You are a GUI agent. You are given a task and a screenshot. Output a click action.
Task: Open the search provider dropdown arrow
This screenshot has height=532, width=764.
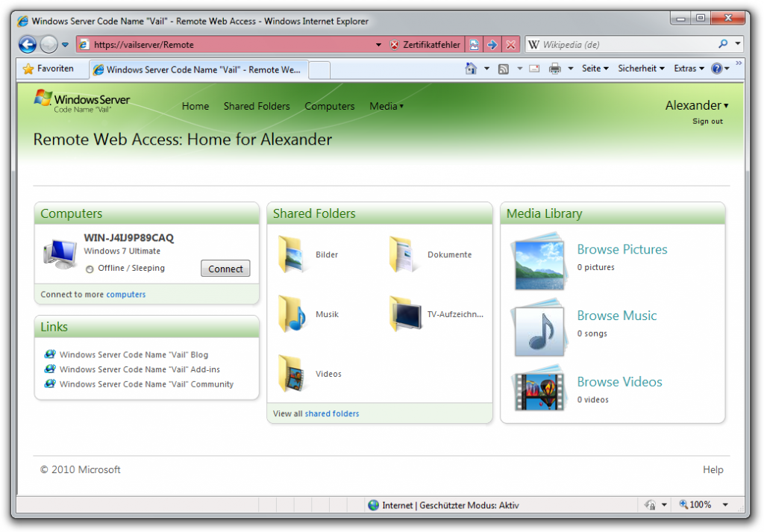pos(738,44)
